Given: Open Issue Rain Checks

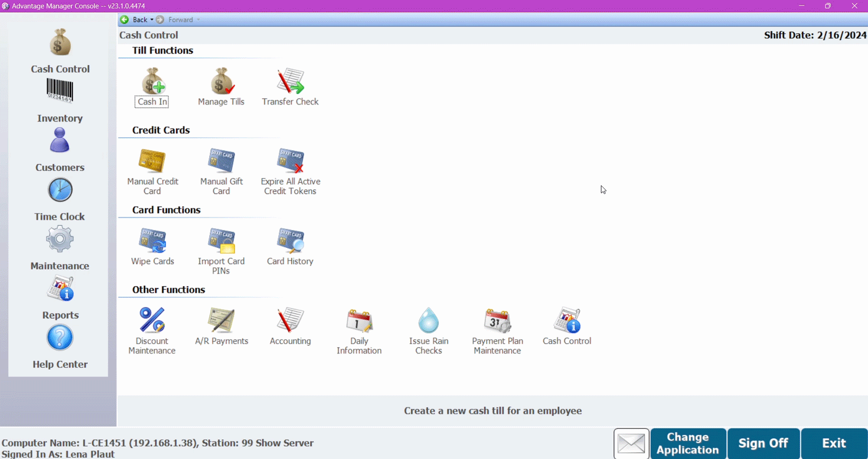Looking at the screenshot, I should click(x=429, y=331).
